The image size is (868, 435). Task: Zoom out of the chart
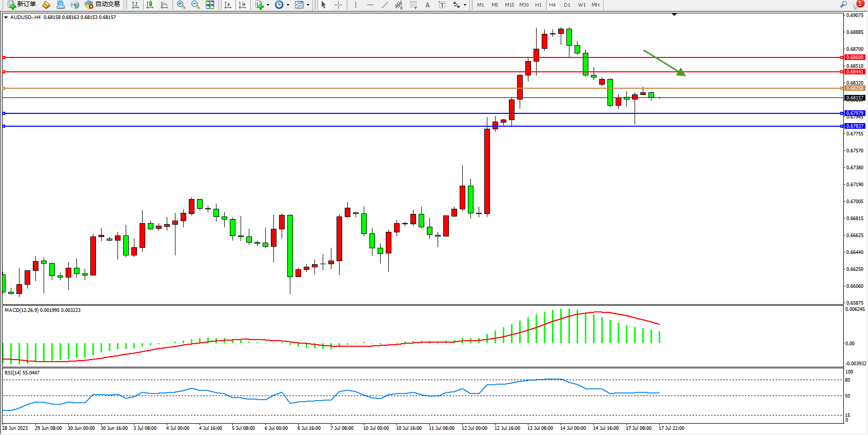[x=195, y=5]
